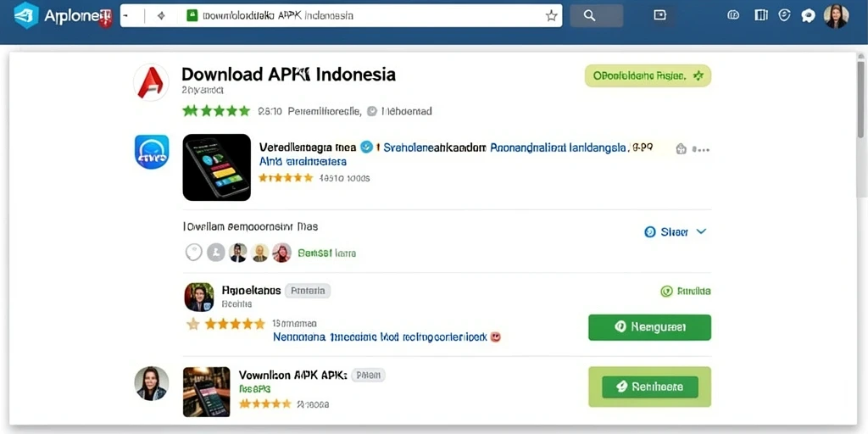Click the Download APK Indonesia title

tap(288, 75)
